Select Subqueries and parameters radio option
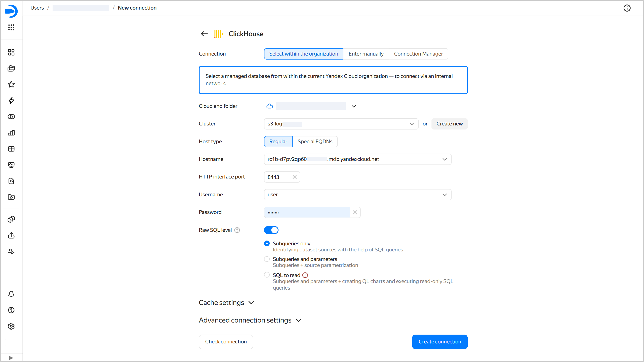Viewport: 644px width, 362px height. pyautogui.click(x=267, y=259)
